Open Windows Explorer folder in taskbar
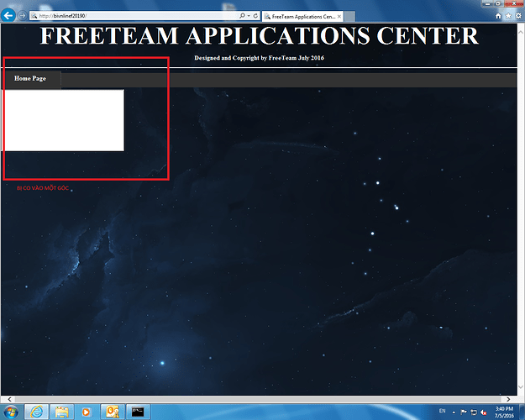Screen dimensions: 525x420 click(62, 411)
